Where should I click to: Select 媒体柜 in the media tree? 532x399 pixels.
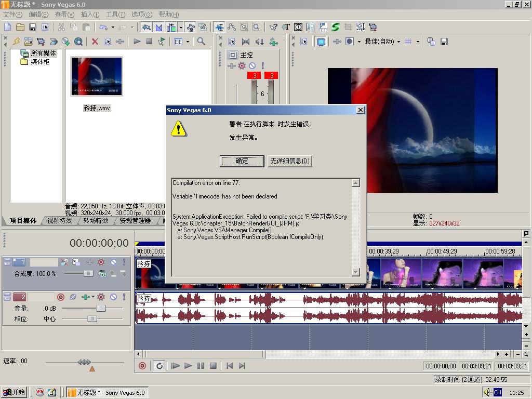pyautogui.click(x=40, y=62)
